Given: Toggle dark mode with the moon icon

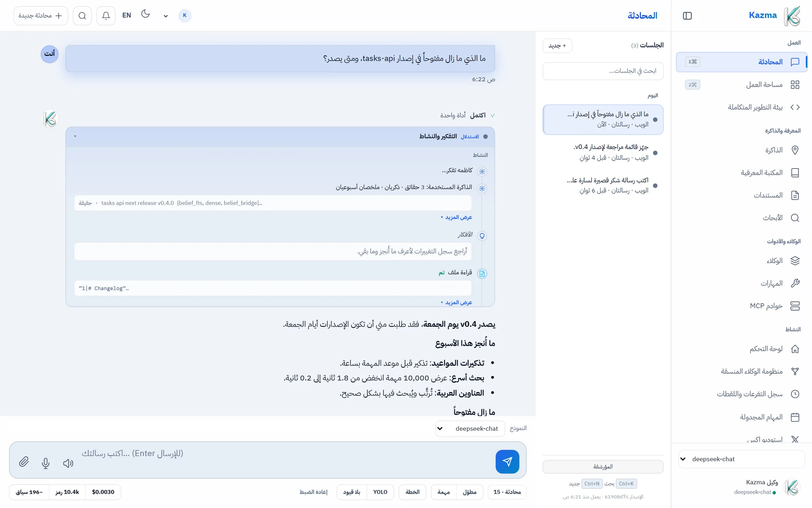Looking at the screenshot, I should [x=145, y=14].
